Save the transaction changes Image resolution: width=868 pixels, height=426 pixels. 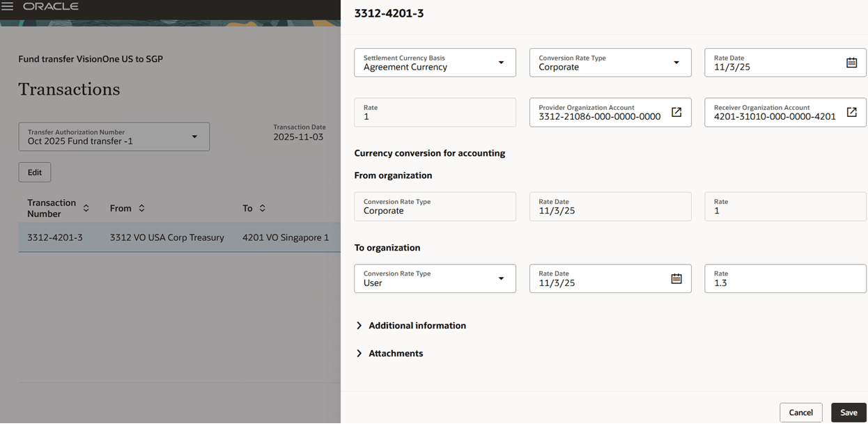point(848,412)
